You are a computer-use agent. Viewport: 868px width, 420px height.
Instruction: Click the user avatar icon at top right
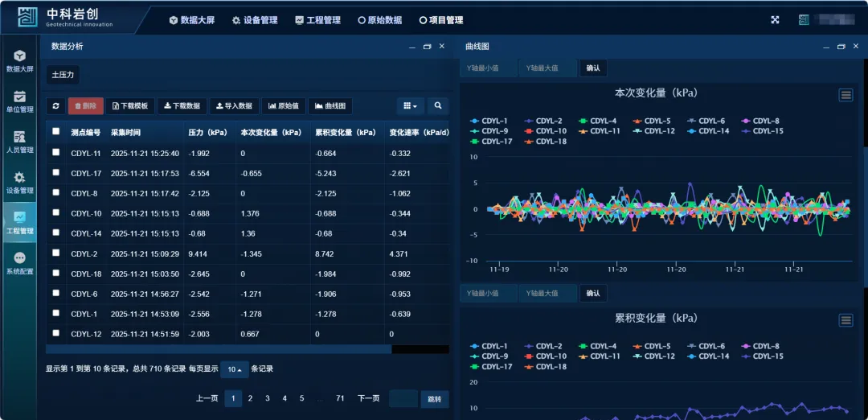804,20
